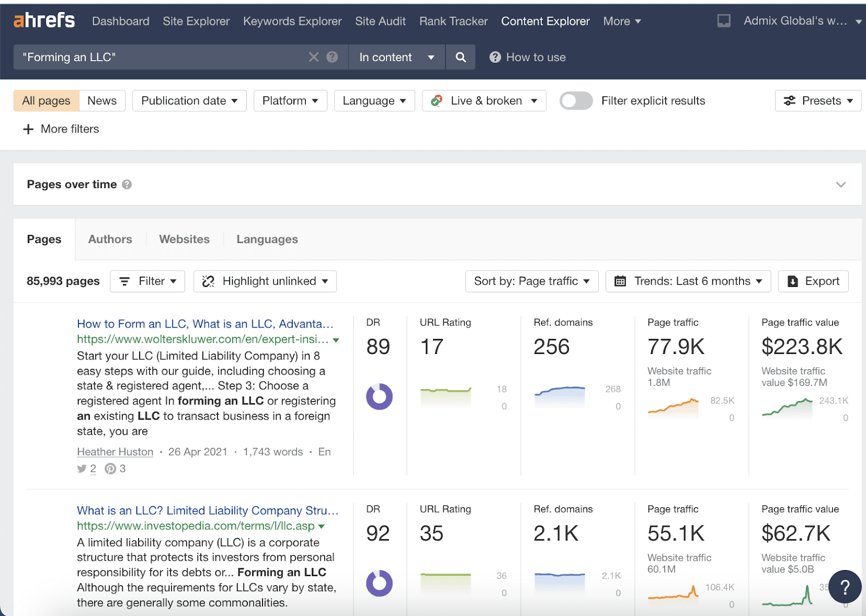Click the Export download icon

click(x=792, y=281)
